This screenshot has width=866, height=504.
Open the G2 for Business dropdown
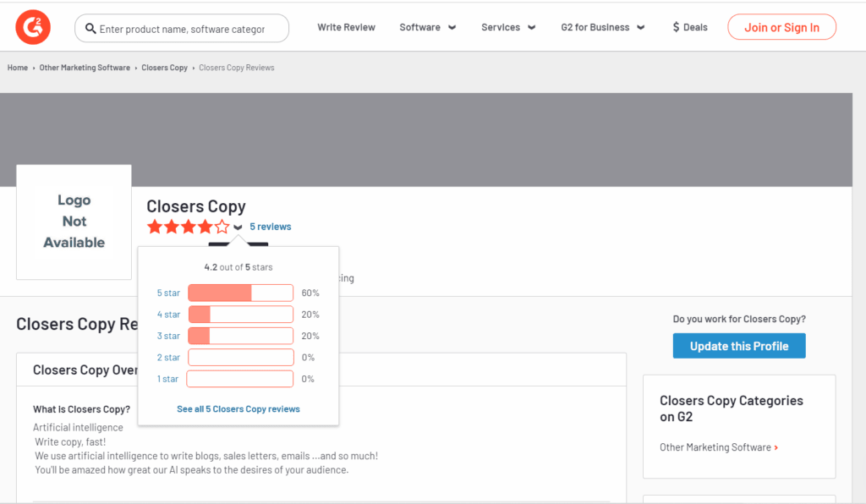tap(602, 27)
